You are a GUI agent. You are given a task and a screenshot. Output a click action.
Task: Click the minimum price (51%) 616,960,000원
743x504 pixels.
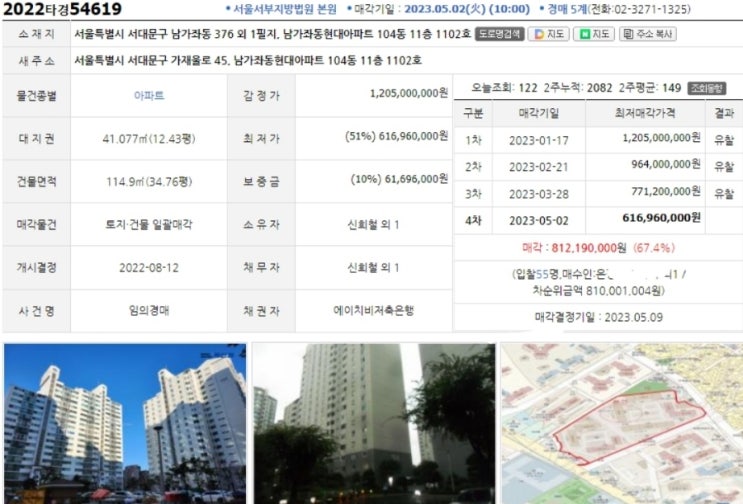pos(396,136)
